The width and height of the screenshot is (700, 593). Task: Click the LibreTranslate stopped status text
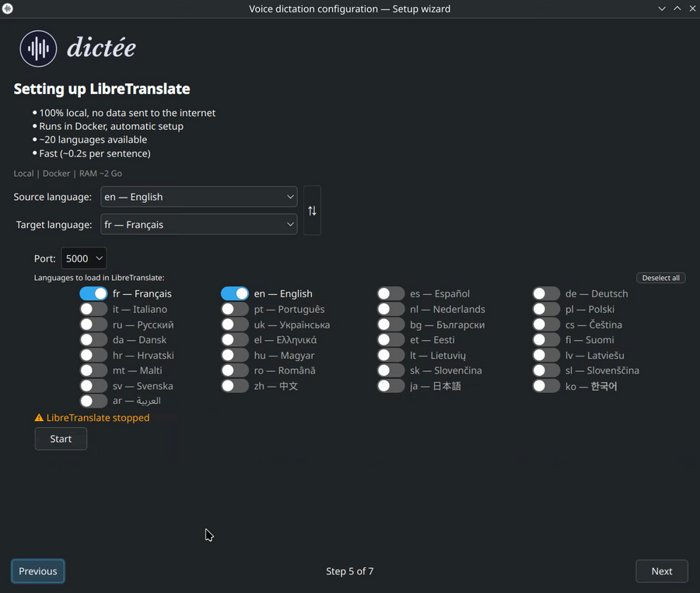tap(98, 417)
